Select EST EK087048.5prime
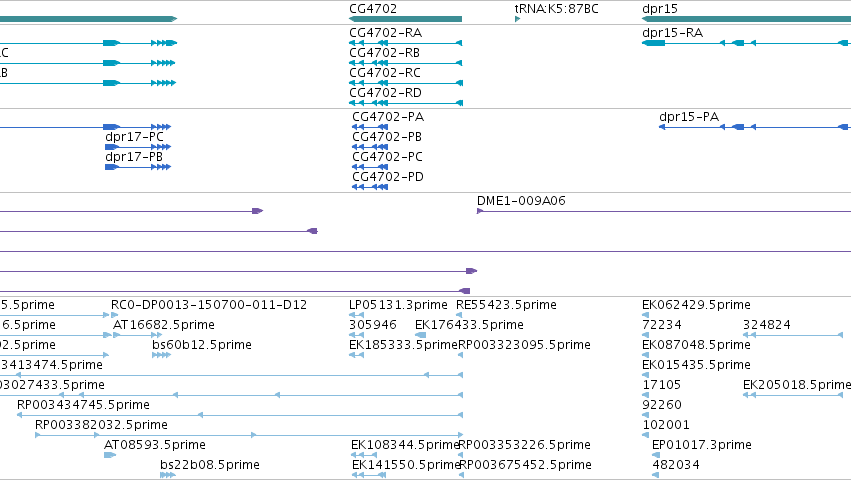 pos(696,345)
